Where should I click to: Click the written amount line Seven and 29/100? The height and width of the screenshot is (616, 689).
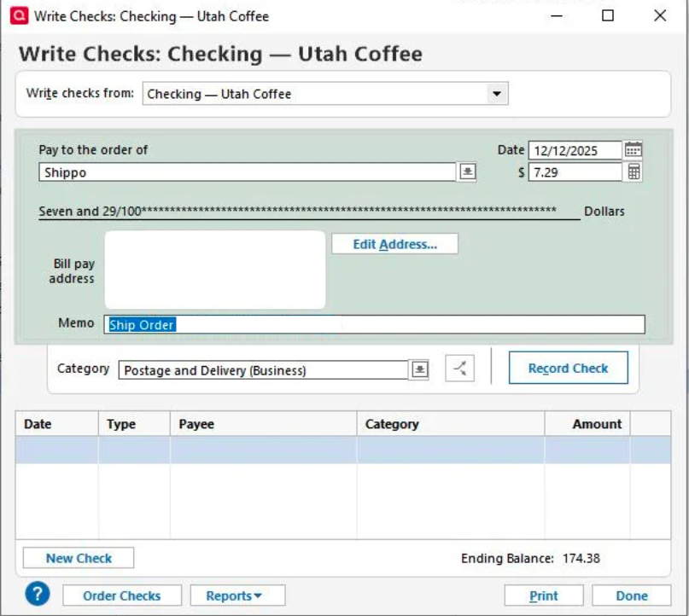tap(309, 212)
